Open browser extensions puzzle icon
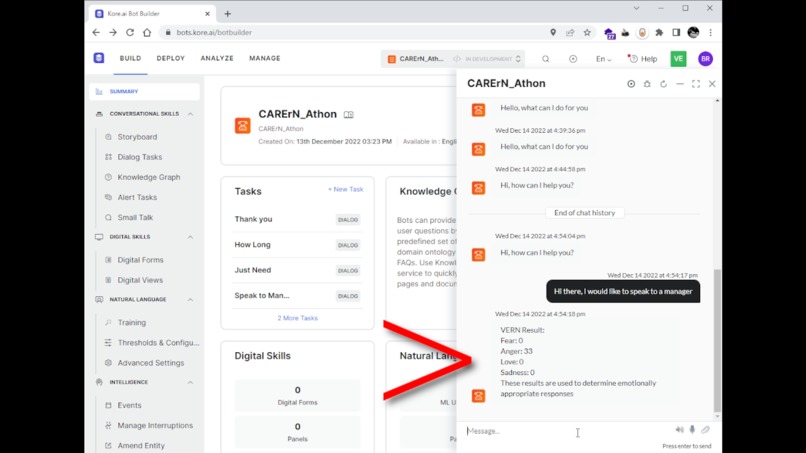806x453 pixels. click(659, 32)
